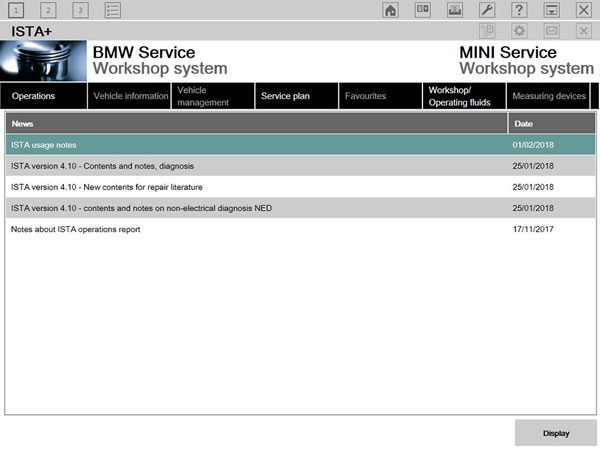Image resolution: width=600 pixels, height=450 pixels.
Task: Switch to session 1 box
Action: [17, 10]
